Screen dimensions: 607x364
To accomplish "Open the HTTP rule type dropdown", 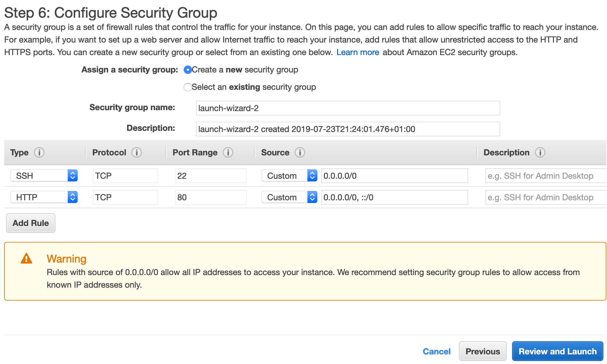I will [x=44, y=197].
